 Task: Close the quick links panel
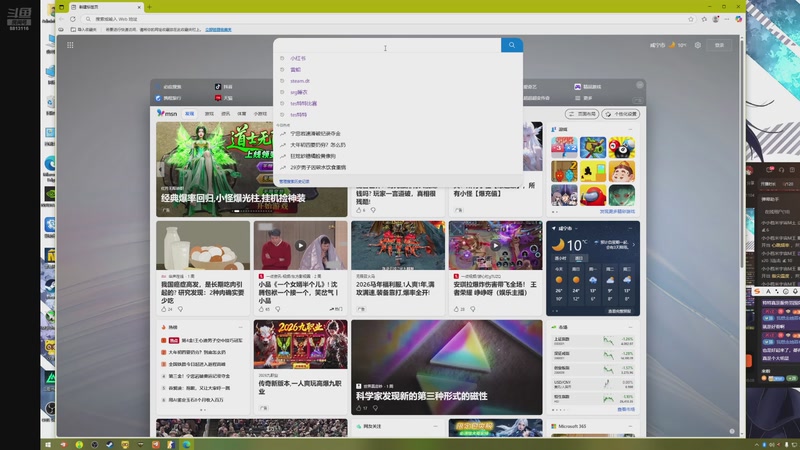639,85
